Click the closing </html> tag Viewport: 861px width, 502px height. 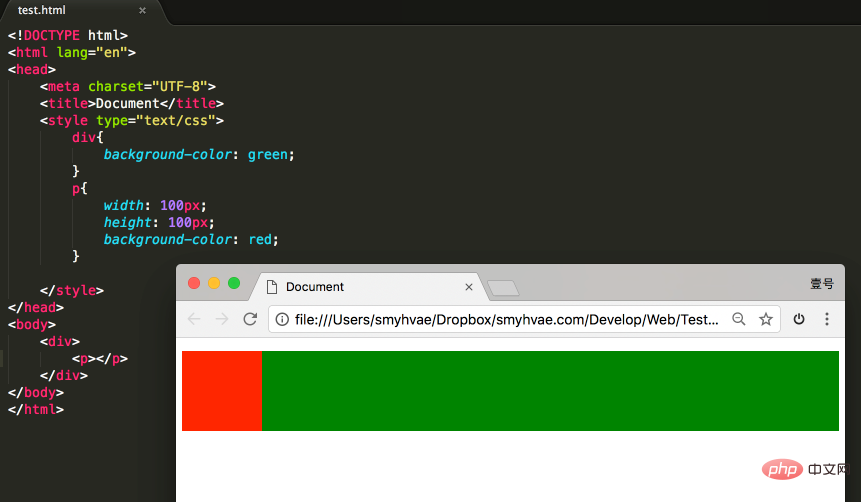click(x=36, y=409)
